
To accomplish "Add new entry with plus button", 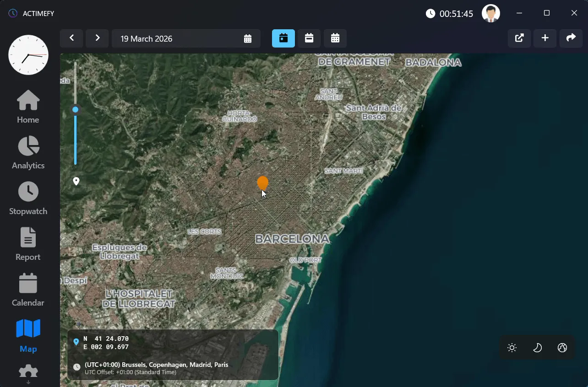I will click(545, 38).
